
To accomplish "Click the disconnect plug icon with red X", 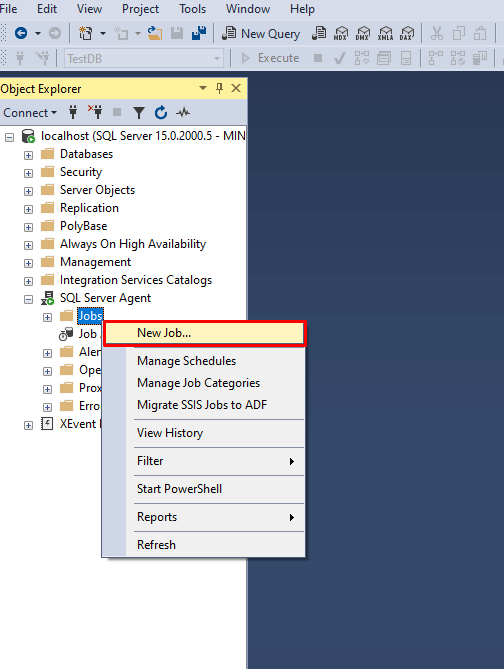I will tap(95, 112).
